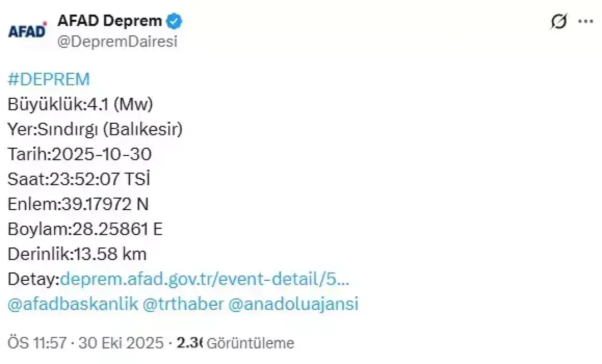
Task: Open the #DEPREM hashtag
Action: (x=48, y=79)
